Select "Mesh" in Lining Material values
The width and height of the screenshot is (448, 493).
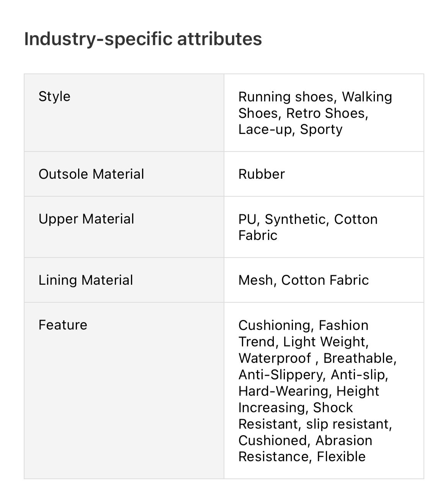255,280
